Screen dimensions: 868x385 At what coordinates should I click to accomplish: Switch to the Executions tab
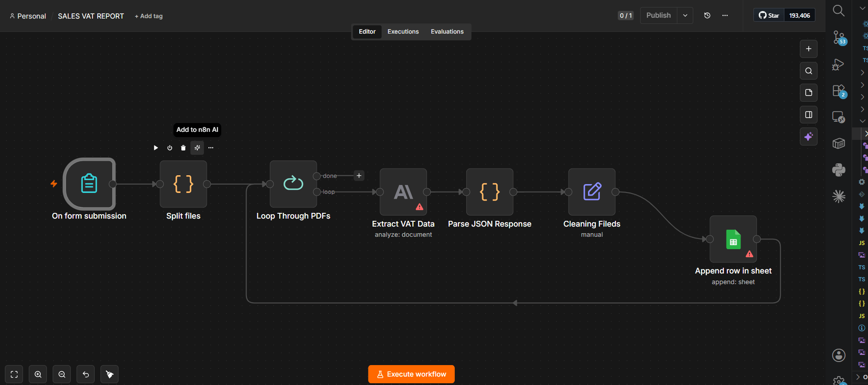[403, 31]
